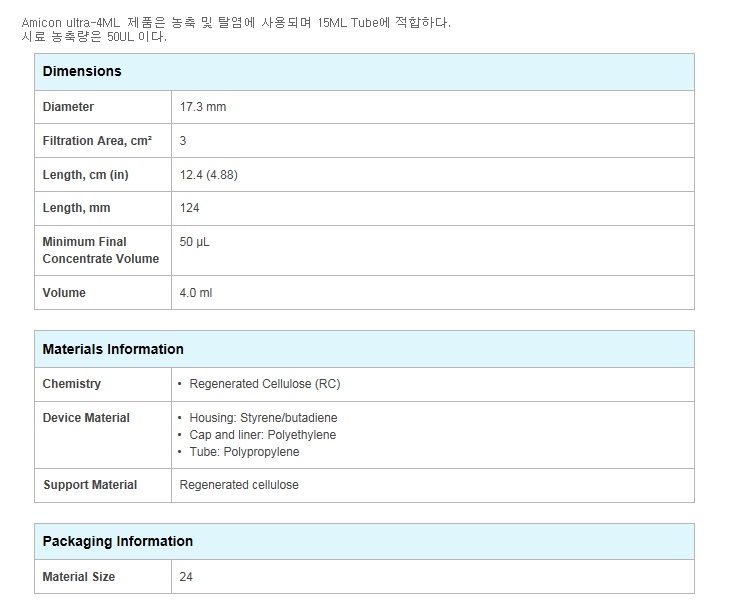Click the 124 length value
The width and height of the screenshot is (736, 613).
coord(189,208)
